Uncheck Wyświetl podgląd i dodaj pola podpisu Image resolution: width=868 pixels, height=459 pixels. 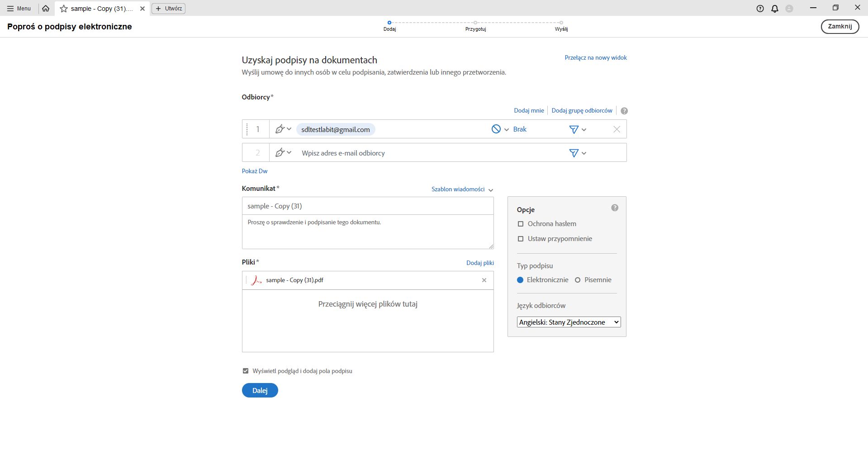[246, 371]
